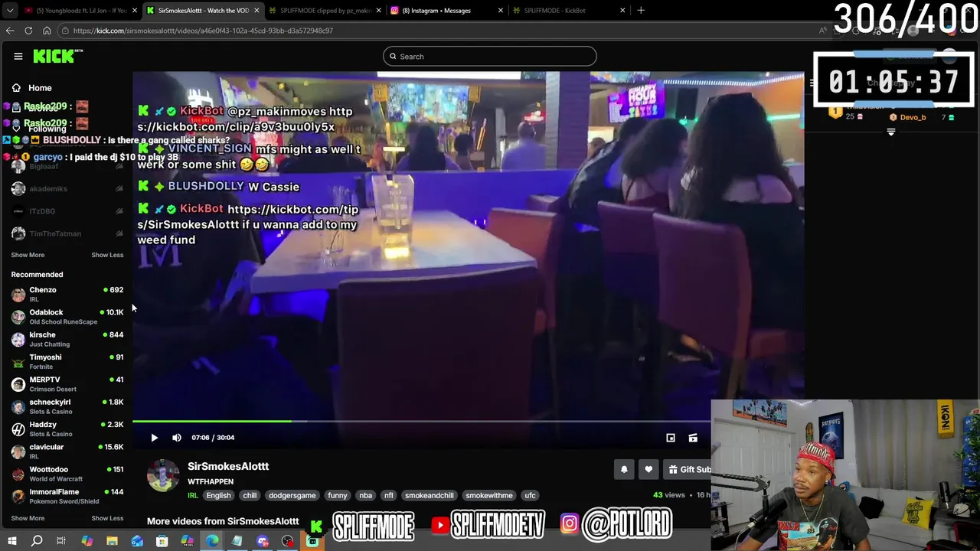Expand Show More under Recommended

[x=28, y=518]
